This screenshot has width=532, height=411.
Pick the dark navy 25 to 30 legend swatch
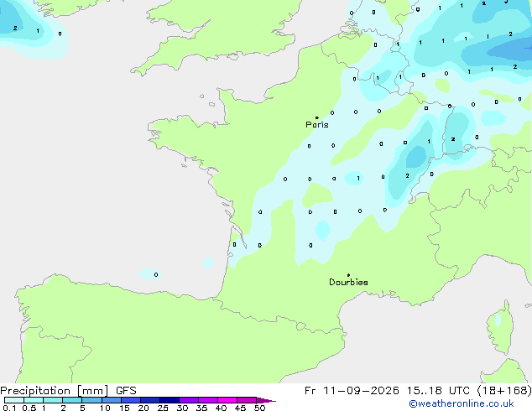(170, 400)
